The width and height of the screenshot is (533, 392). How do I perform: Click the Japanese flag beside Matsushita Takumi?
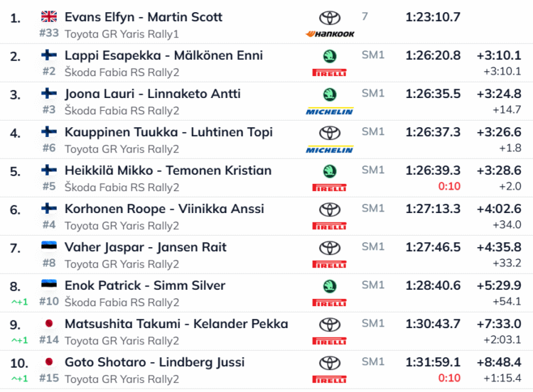(x=49, y=323)
